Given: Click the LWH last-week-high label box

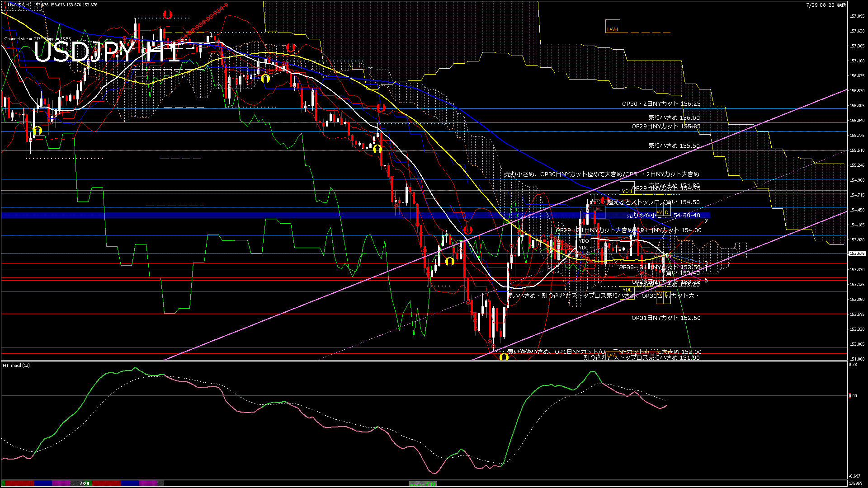Looking at the screenshot, I should point(613,26).
